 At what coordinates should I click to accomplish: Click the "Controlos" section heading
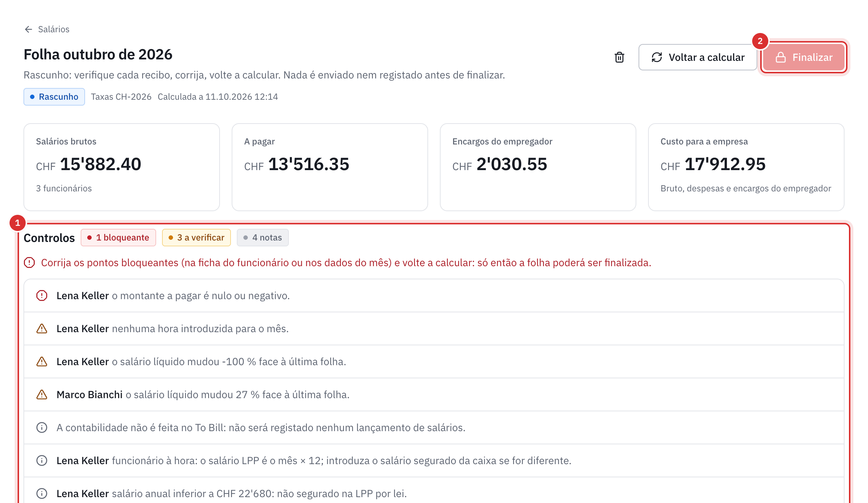pyautogui.click(x=49, y=238)
